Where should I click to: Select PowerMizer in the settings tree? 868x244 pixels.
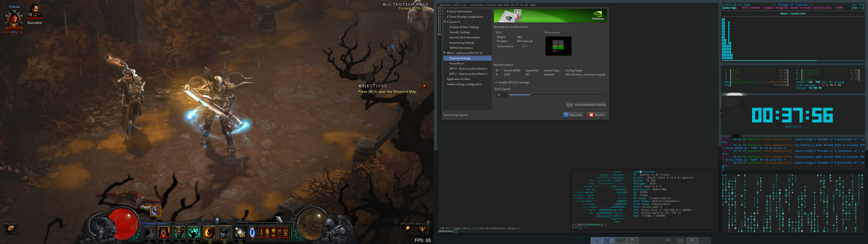[x=457, y=63]
